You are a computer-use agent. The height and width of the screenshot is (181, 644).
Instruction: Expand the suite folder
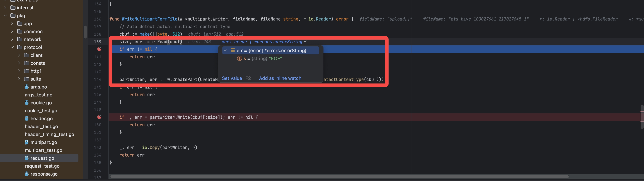click(19, 79)
